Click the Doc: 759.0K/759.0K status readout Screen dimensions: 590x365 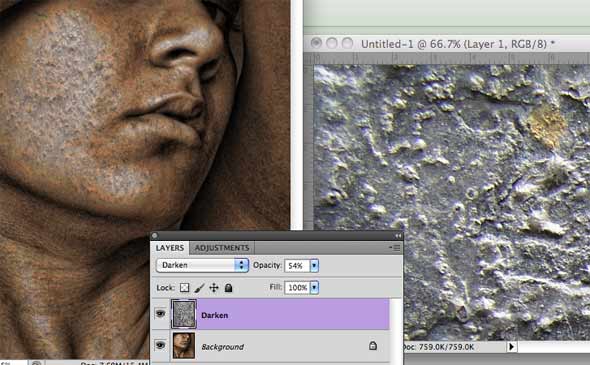(439, 347)
